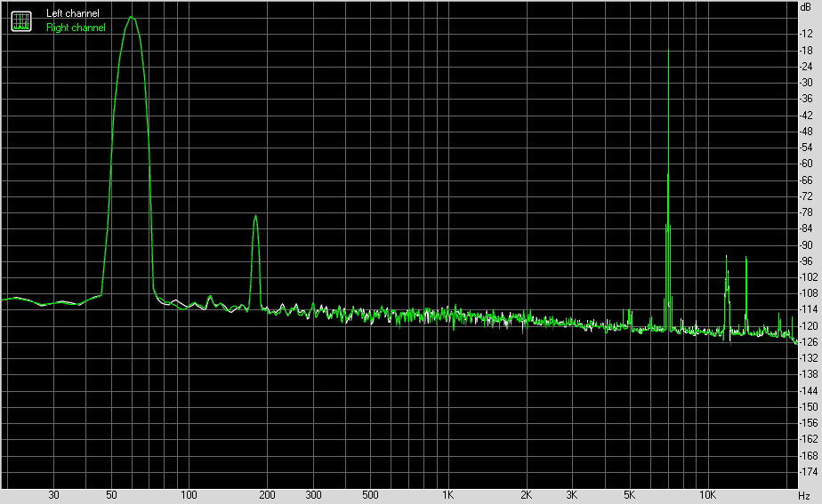Click the -114 dB scale label
Viewport: 822px width, 504px height.
tap(808, 309)
